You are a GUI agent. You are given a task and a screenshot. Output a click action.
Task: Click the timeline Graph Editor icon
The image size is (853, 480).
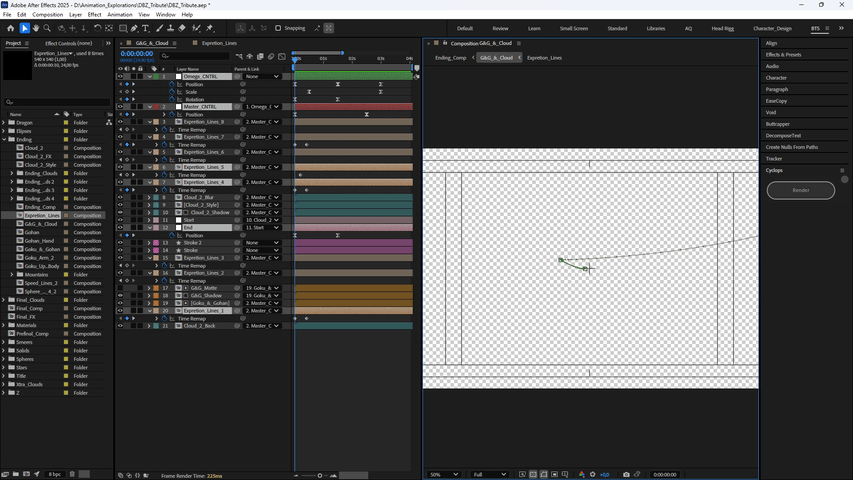pos(282,56)
